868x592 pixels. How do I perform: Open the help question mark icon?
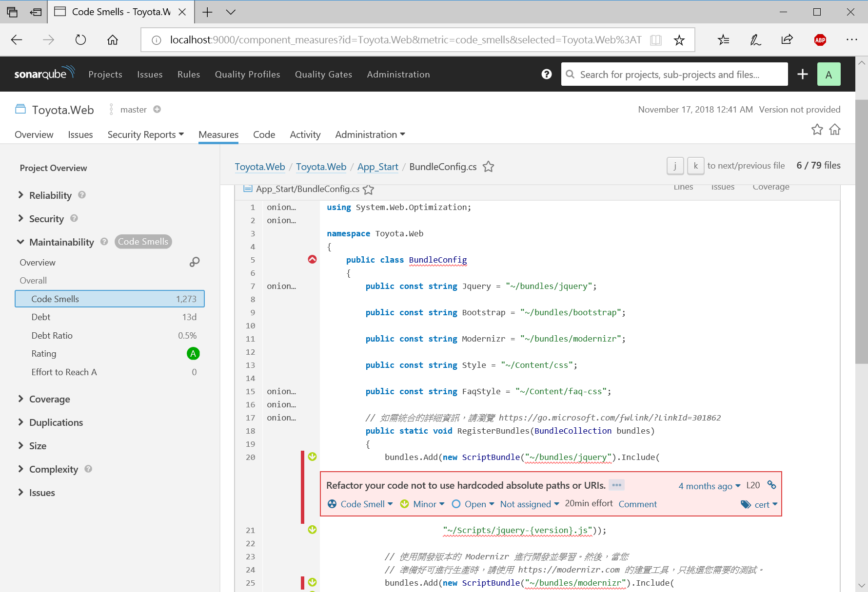point(547,74)
